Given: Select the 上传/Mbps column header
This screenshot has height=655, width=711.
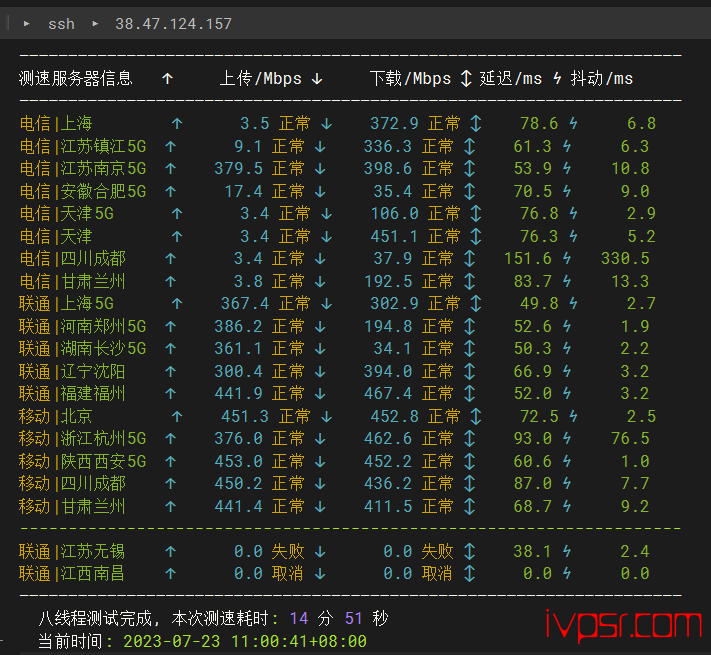Looking at the screenshot, I should tap(261, 78).
